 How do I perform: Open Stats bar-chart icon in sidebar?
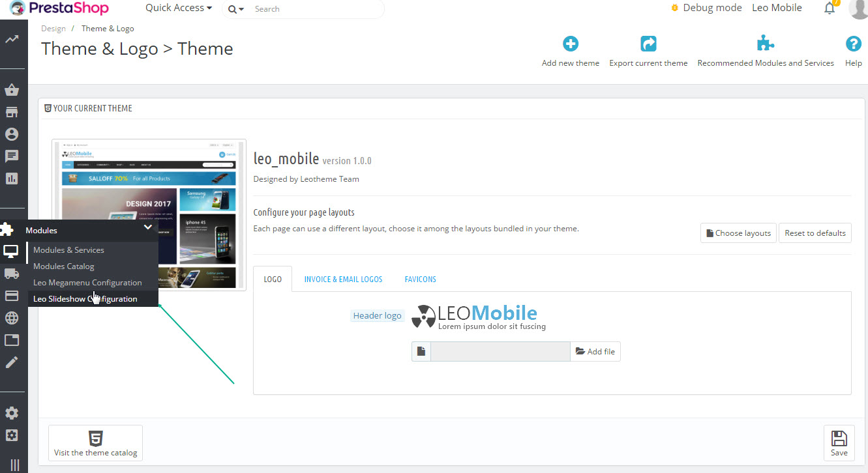pyautogui.click(x=12, y=178)
